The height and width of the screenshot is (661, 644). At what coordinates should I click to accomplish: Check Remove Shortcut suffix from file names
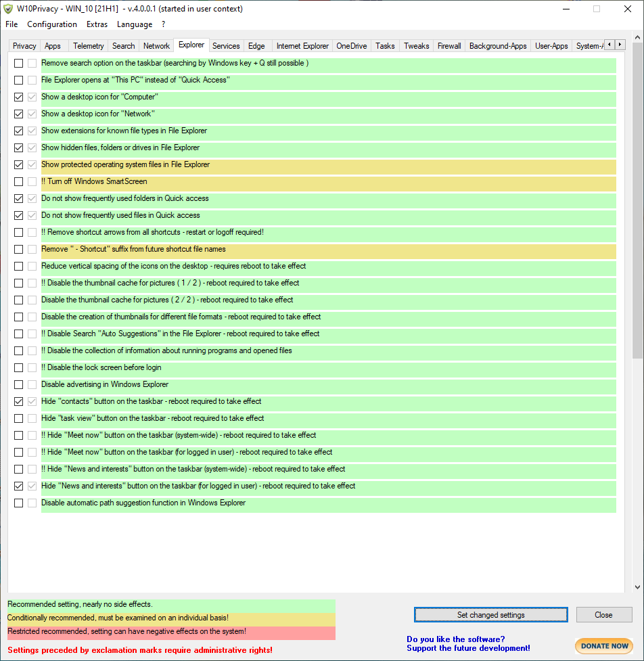[x=18, y=249]
